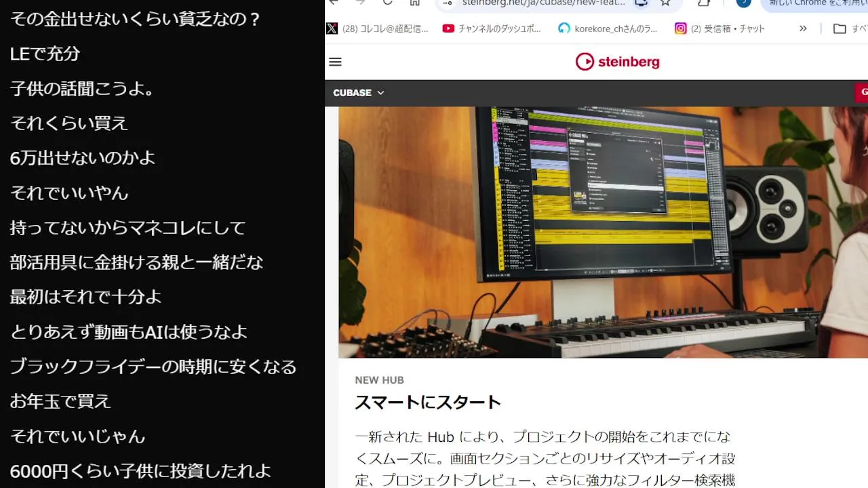Bookmark this page with the star icon
Screen dimensions: 868x488
point(665,3)
